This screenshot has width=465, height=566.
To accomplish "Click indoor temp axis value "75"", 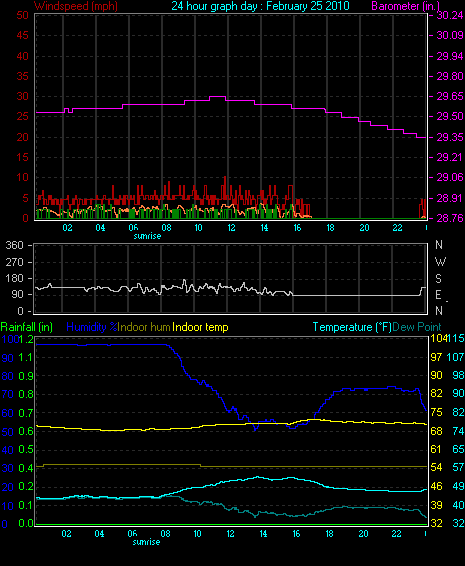I will pyautogui.click(x=436, y=413).
